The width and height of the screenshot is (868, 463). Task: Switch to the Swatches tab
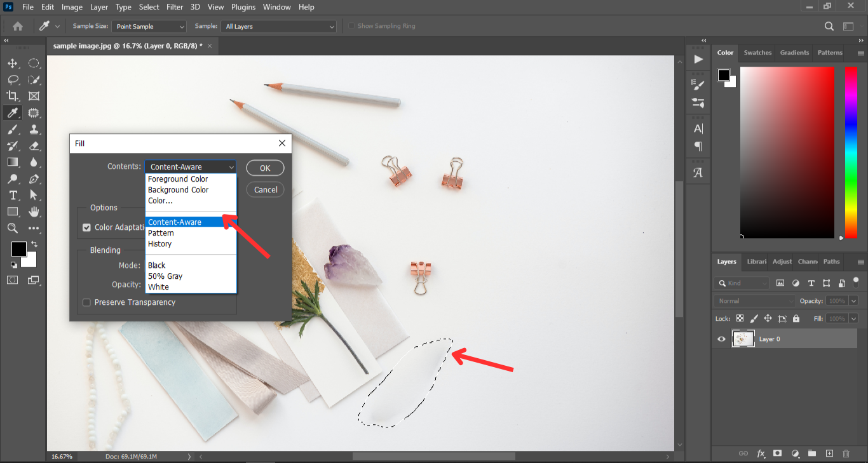(757, 53)
